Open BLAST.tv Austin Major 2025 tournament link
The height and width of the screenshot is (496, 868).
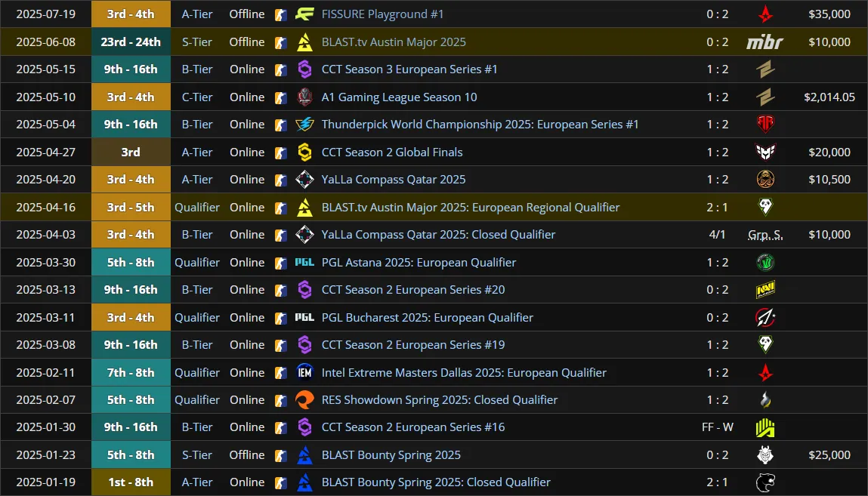pyautogui.click(x=394, y=42)
